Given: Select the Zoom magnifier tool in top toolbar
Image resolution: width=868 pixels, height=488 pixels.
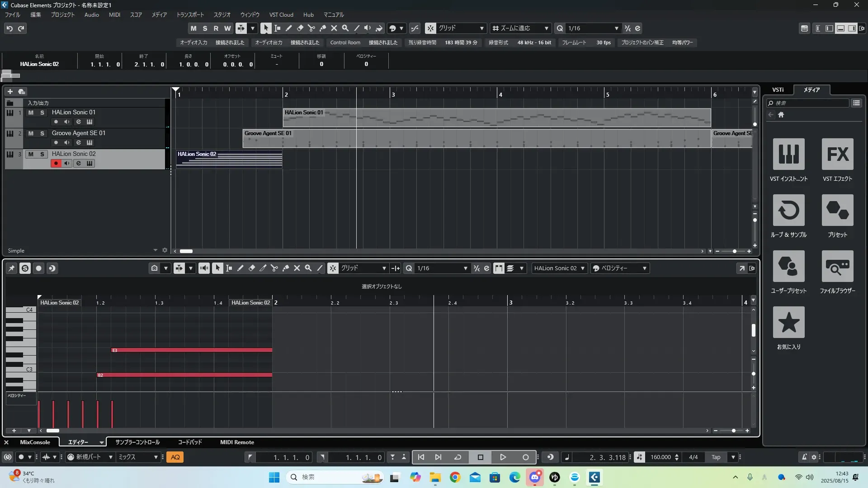Looking at the screenshot, I should (345, 28).
